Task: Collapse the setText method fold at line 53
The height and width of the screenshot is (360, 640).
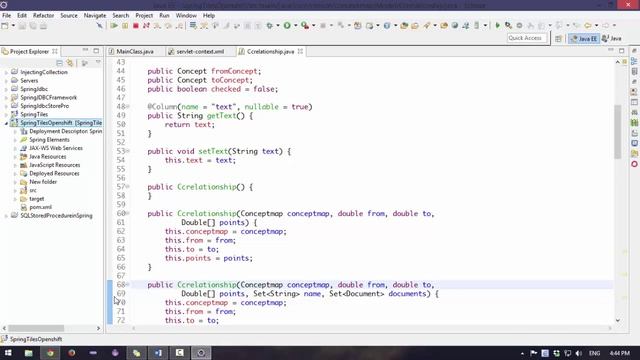Action: 128,151
